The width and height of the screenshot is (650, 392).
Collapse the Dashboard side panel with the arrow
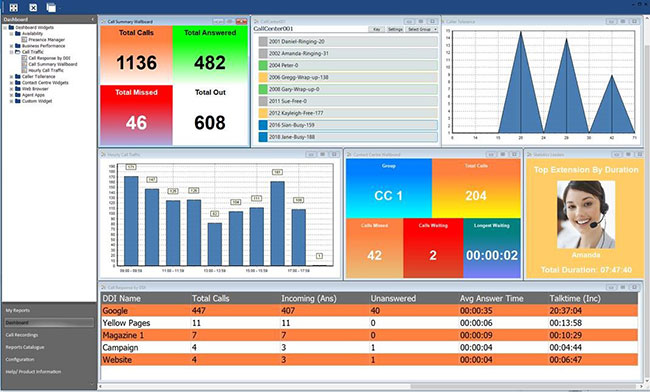92,19
